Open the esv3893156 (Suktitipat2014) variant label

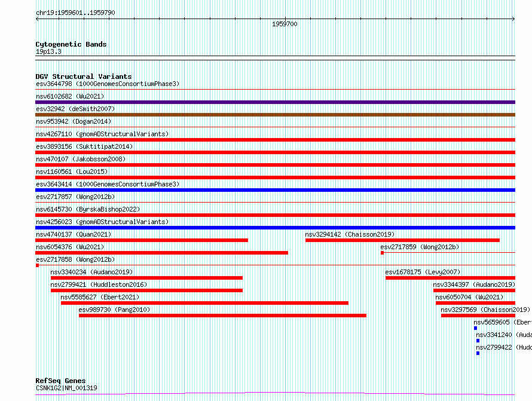[x=84, y=146]
